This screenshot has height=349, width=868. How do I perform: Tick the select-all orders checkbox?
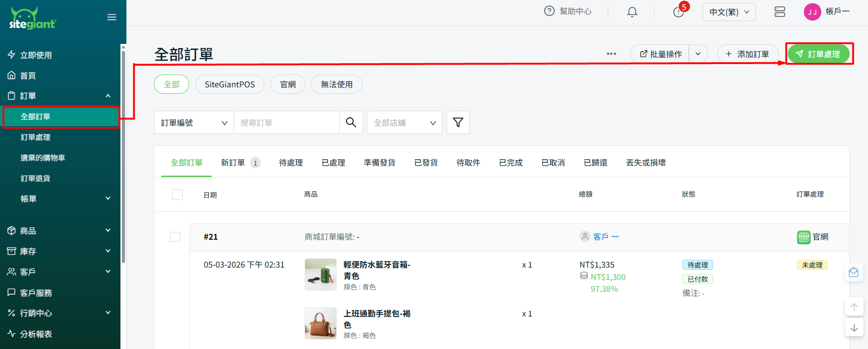pyautogui.click(x=177, y=195)
